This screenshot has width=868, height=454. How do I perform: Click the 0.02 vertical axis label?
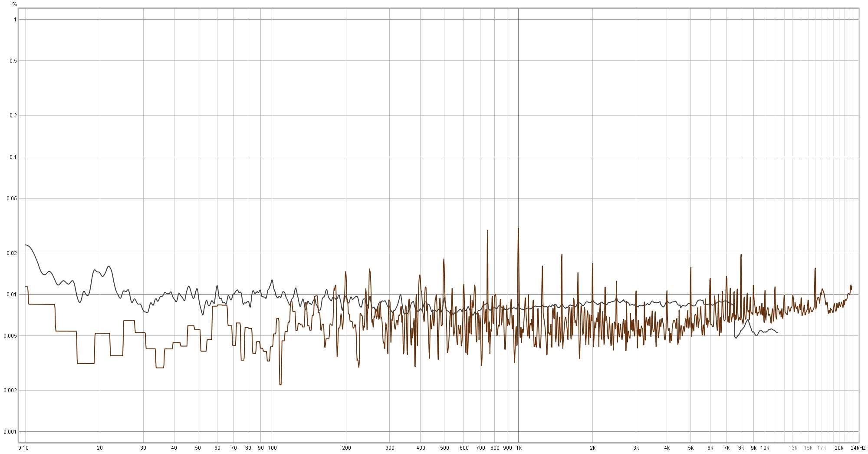pos(12,253)
